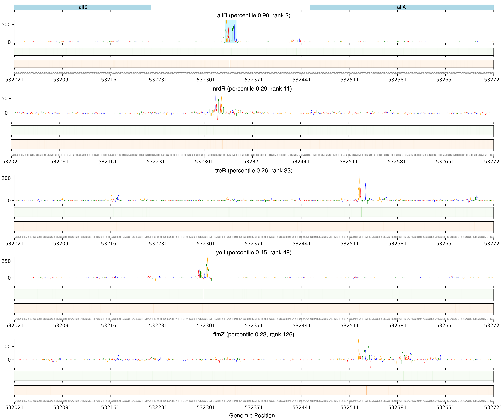
Task: Click the fimZ percentile 0.23 title
Action: (x=253, y=335)
